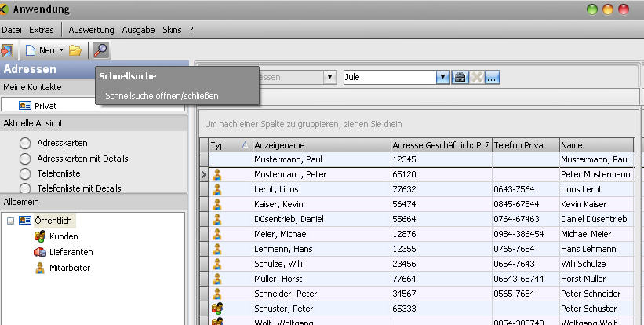Start search with the binoculars icon
The height and width of the screenshot is (325, 644).
pyautogui.click(x=460, y=77)
